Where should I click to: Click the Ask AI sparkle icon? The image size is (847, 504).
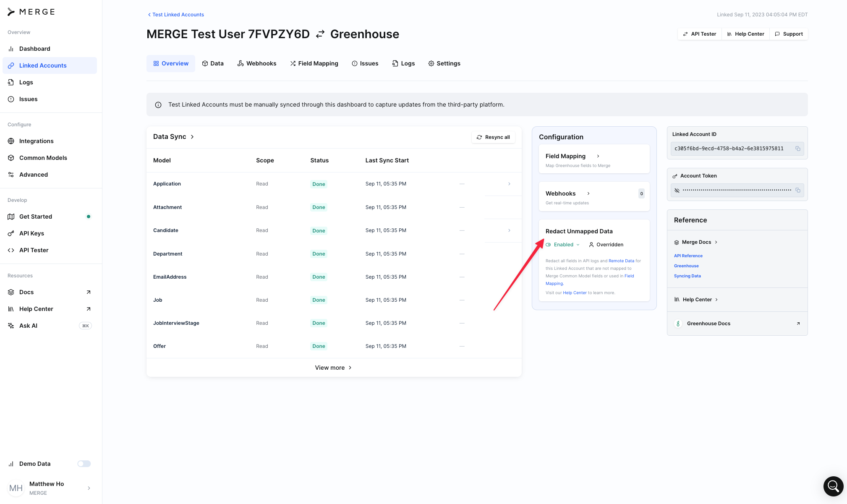click(11, 326)
